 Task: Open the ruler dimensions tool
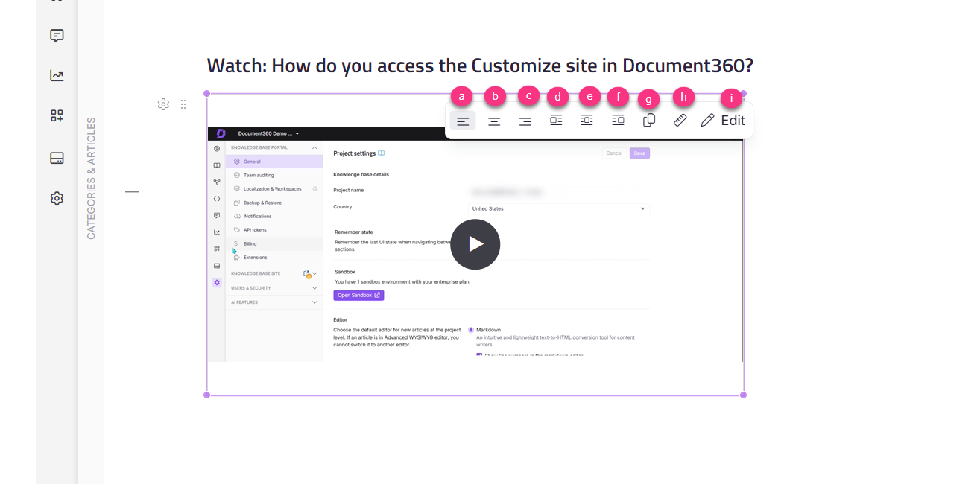pyautogui.click(x=680, y=121)
